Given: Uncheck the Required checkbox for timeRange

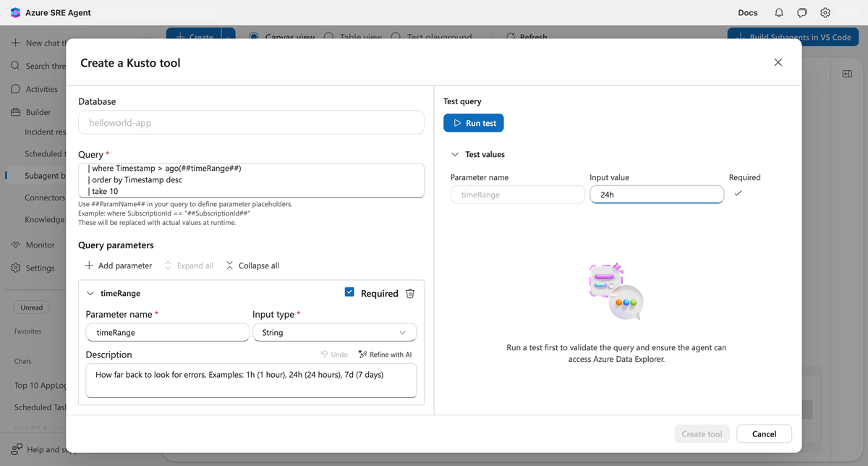Looking at the screenshot, I should 349,292.
